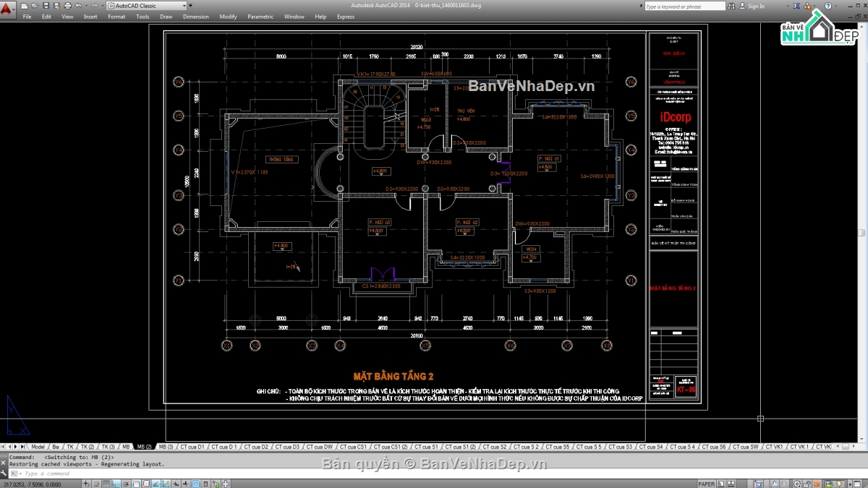The image size is (868, 488).
Task: Toggle Object Snap Tracking in status bar
Action: (x=156, y=484)
